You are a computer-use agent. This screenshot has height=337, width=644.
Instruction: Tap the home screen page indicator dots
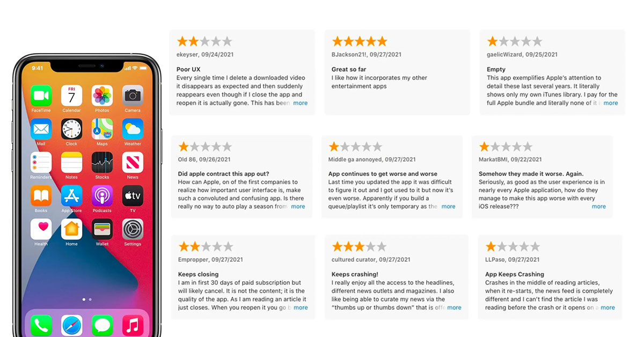click(x=86, y=299)
